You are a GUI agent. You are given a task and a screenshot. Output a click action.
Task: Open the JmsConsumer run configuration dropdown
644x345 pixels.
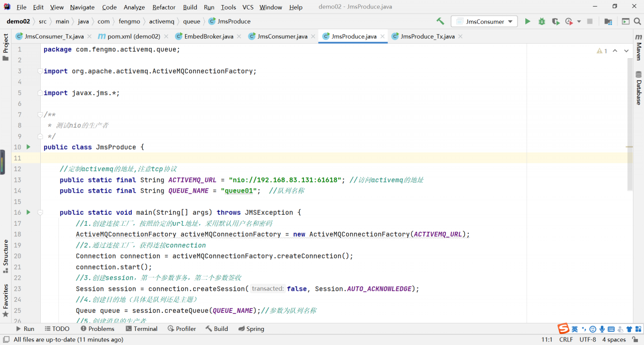point(484,22)
